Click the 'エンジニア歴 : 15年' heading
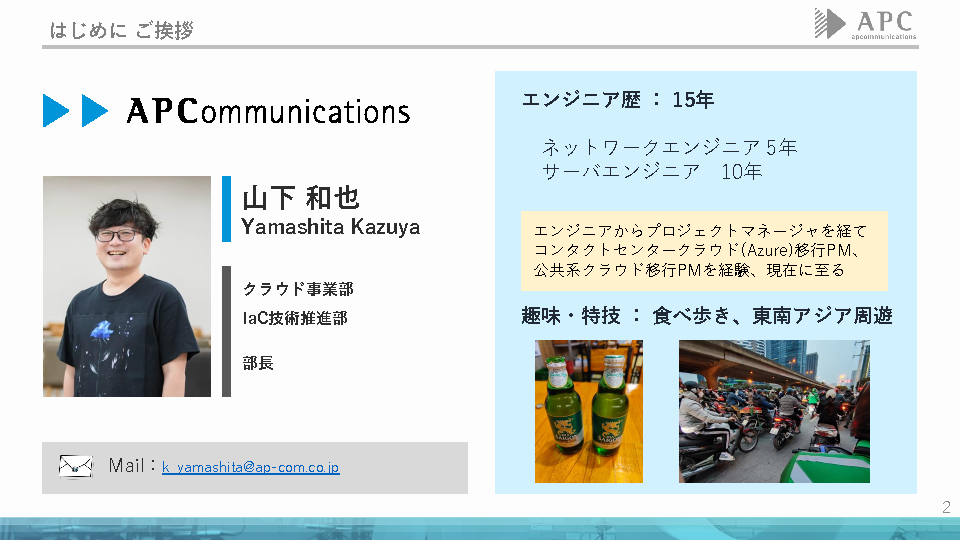960x540 pixels. (618, 100)
